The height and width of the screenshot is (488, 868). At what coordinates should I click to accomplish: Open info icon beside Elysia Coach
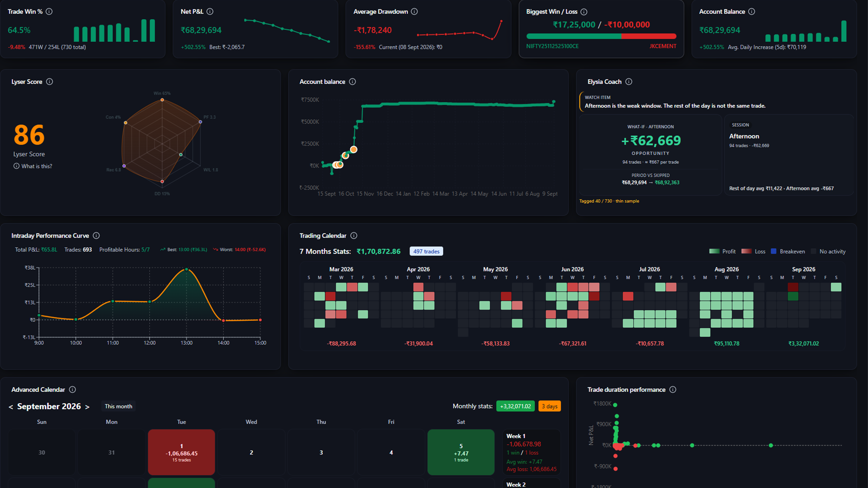coord(629,82)
